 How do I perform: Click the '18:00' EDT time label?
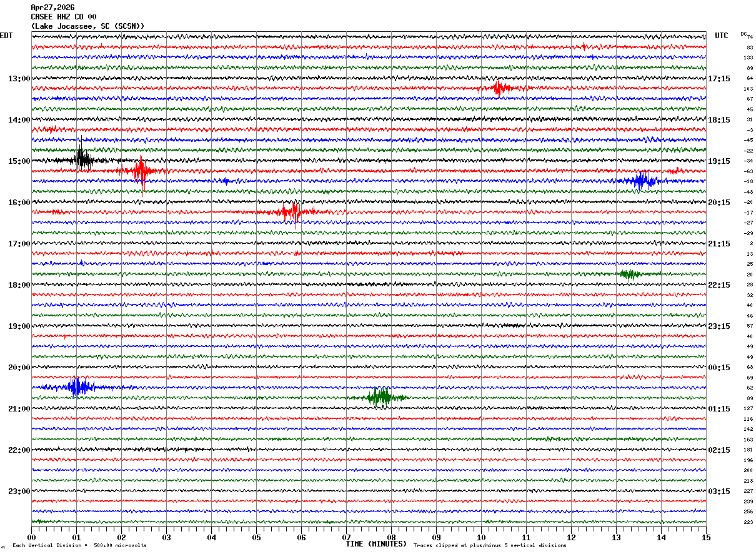(x=19, y=285)
